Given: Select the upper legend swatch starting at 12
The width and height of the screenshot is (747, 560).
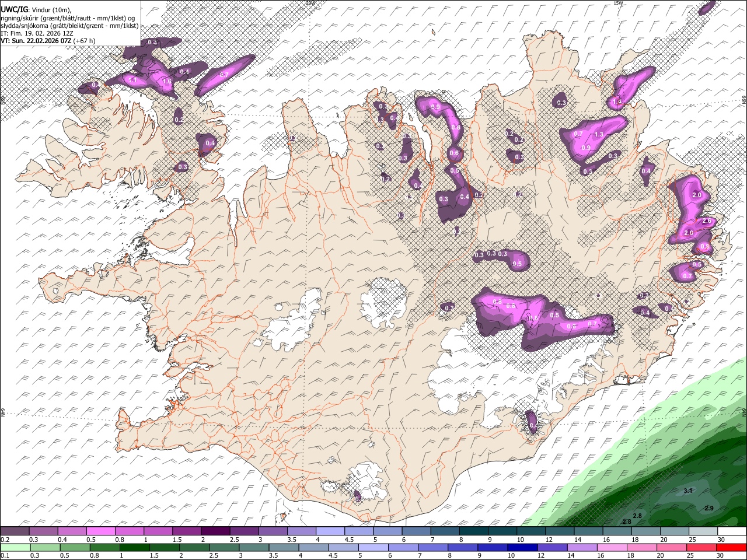Looking at the screenshot, I should [558, 531].
